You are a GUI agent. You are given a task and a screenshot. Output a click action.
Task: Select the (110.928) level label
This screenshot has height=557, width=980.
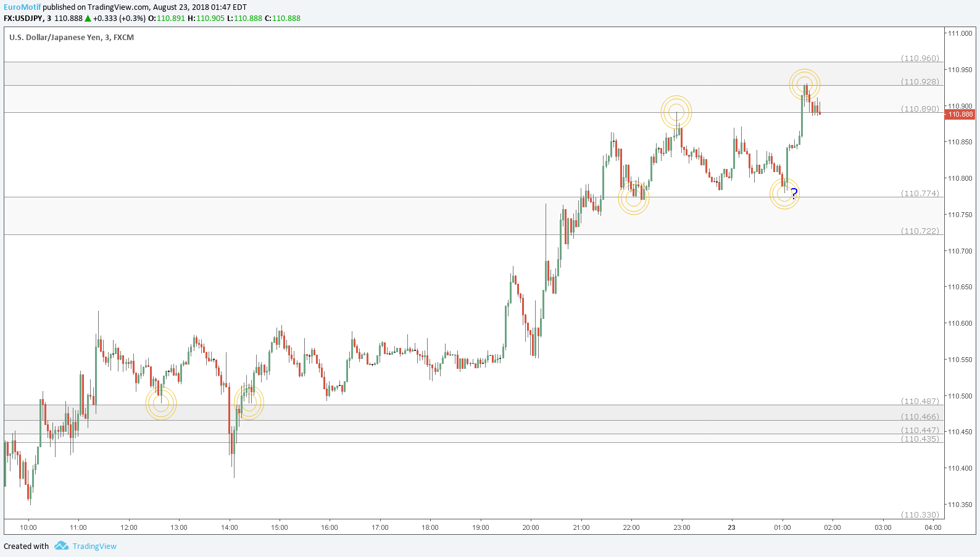tap(920, 81)
